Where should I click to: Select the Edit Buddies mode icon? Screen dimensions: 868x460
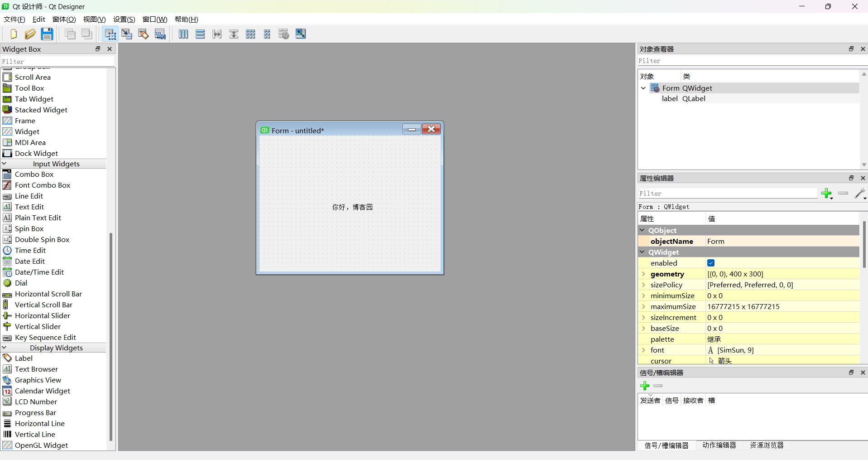[144, 34]
